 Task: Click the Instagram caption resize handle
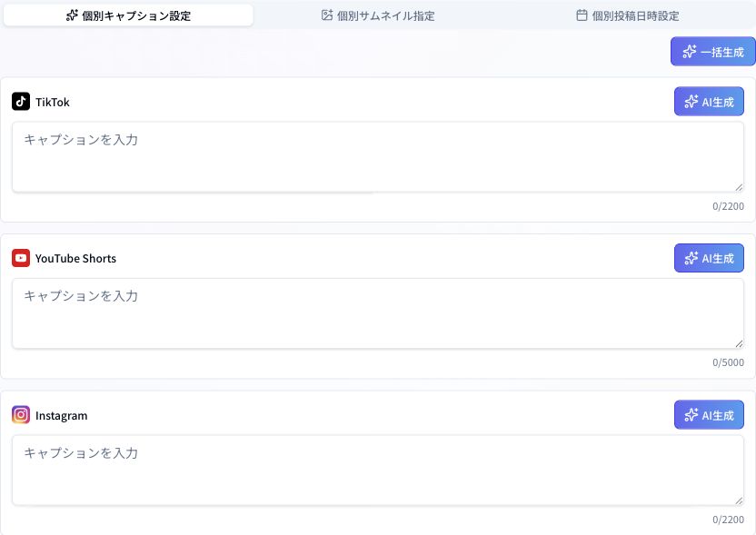739,500
